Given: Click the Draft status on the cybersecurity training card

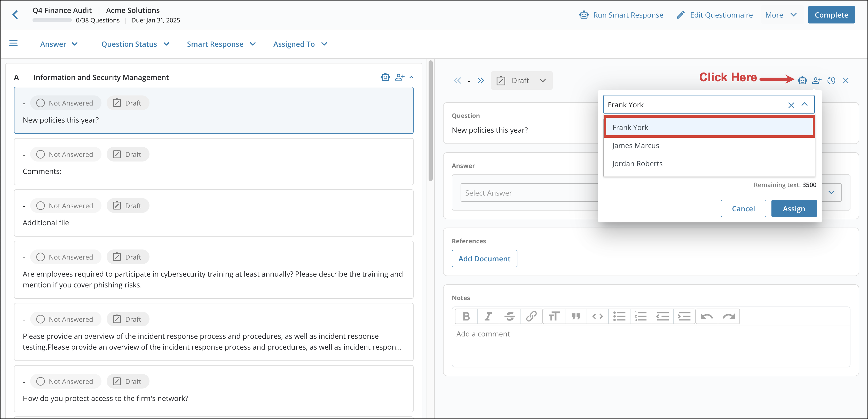Looking at the screenshot, I should (128, 257).
